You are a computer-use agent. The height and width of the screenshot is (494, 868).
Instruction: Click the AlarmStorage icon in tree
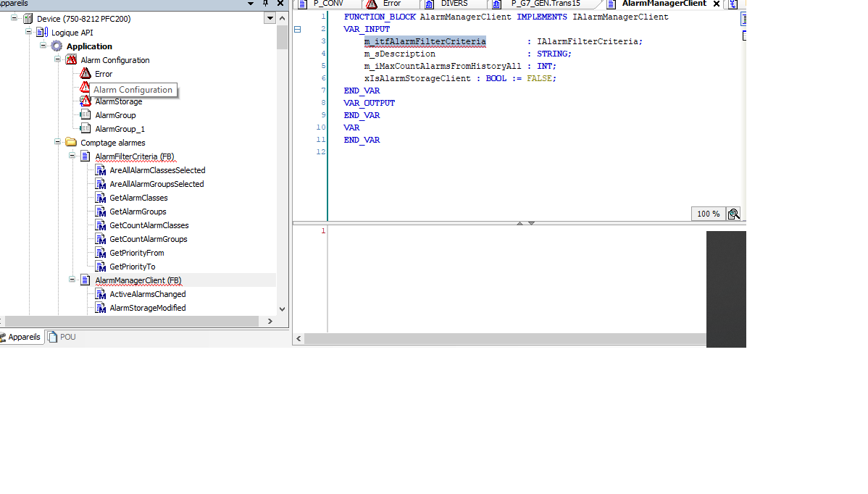(85, 101)
